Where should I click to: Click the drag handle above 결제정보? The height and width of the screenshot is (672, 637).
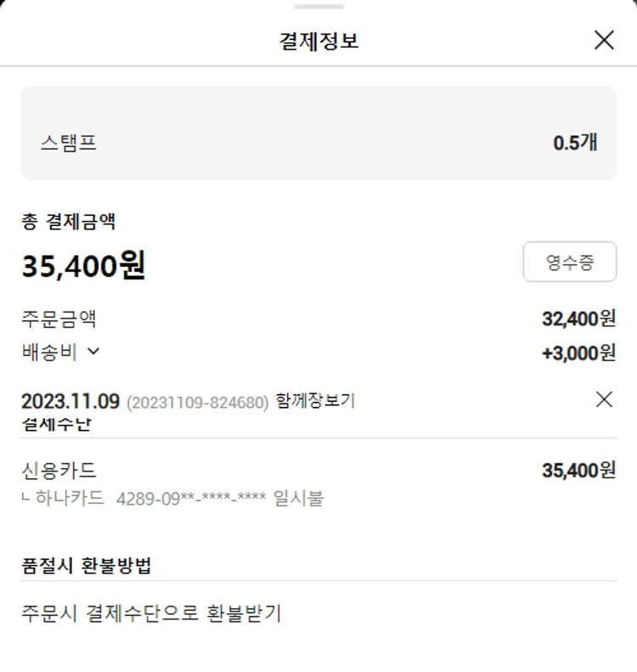(x=318, y=7)
